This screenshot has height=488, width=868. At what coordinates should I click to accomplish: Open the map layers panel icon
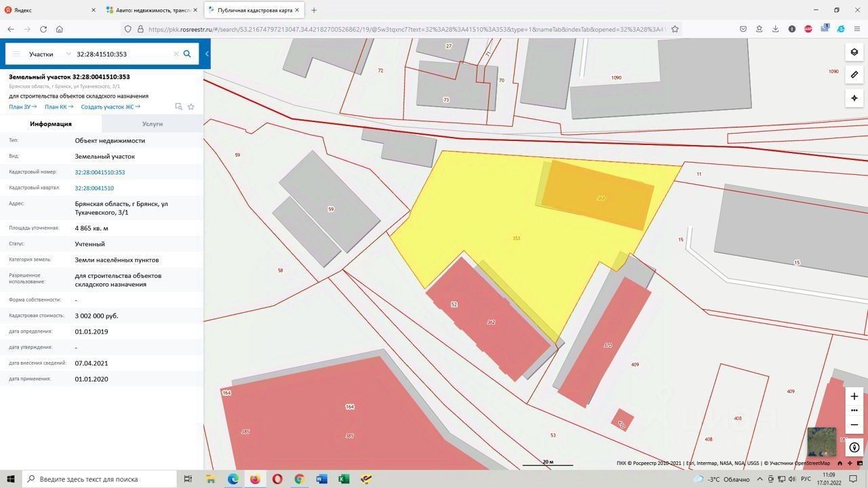[x=854, y=52]
